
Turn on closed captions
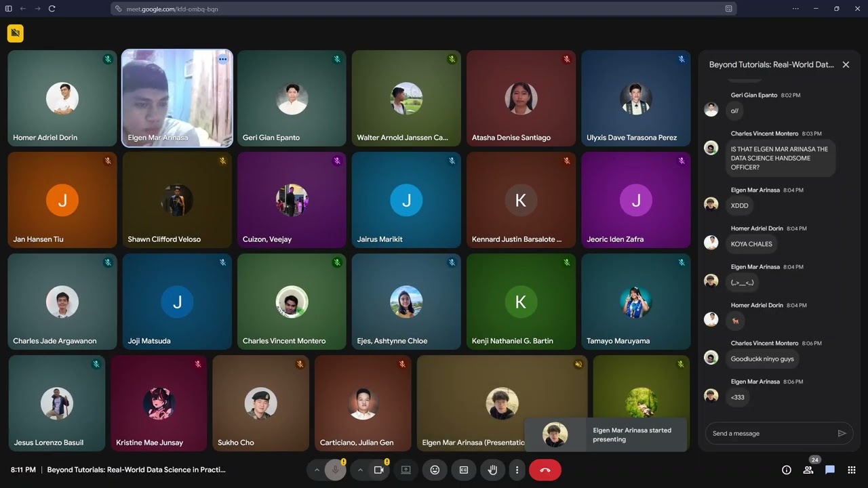pyautogui.click(x=464, y=470)
